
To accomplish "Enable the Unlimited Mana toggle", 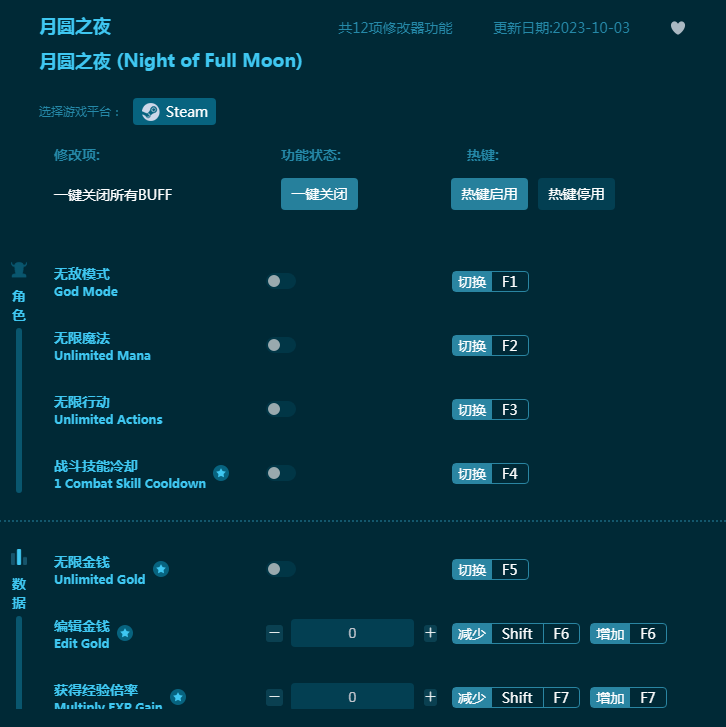I will tap(281, 345).
